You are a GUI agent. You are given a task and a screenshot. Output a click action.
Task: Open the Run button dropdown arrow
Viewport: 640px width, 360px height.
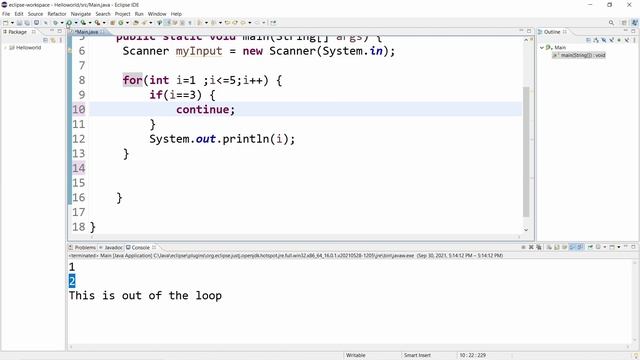(76, 23)
